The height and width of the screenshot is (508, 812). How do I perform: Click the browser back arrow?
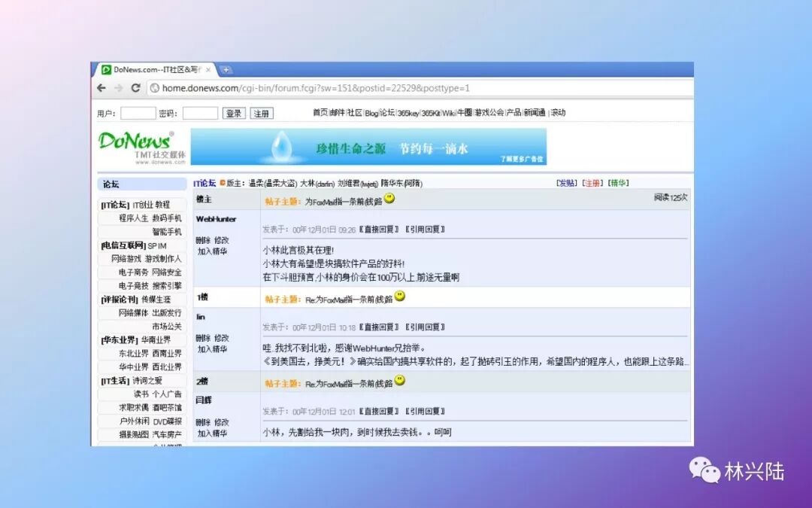[x=101, y=87]
